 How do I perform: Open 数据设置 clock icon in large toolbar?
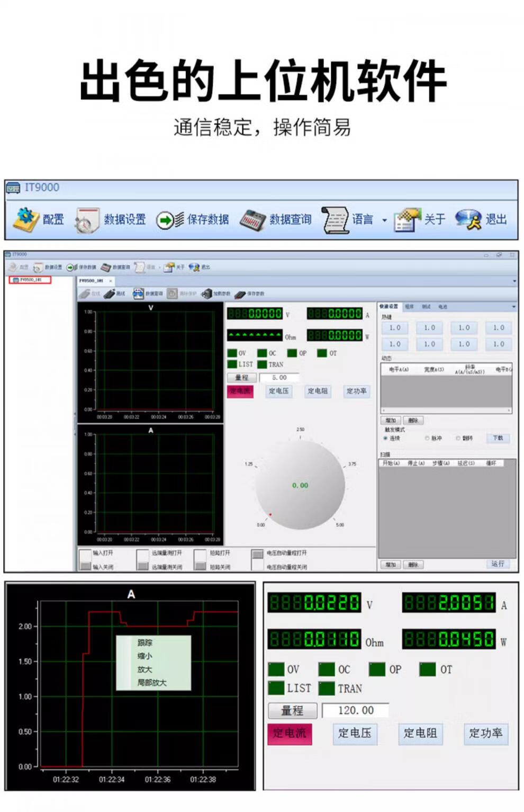pos(87,220)
